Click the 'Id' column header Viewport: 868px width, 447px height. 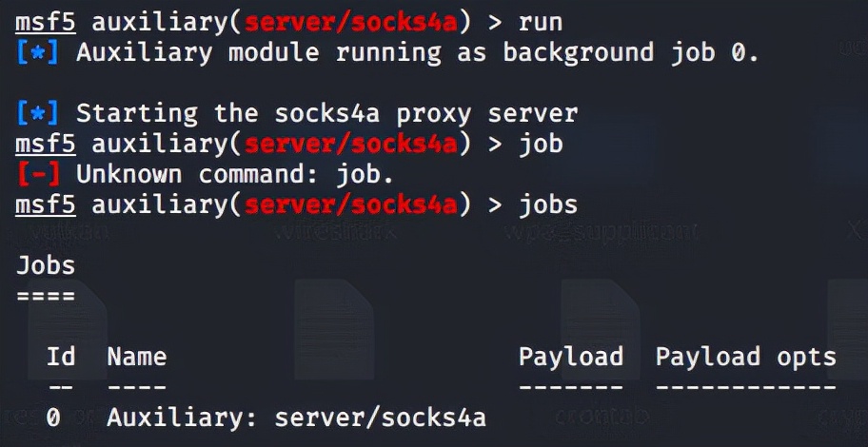(61, 357)
